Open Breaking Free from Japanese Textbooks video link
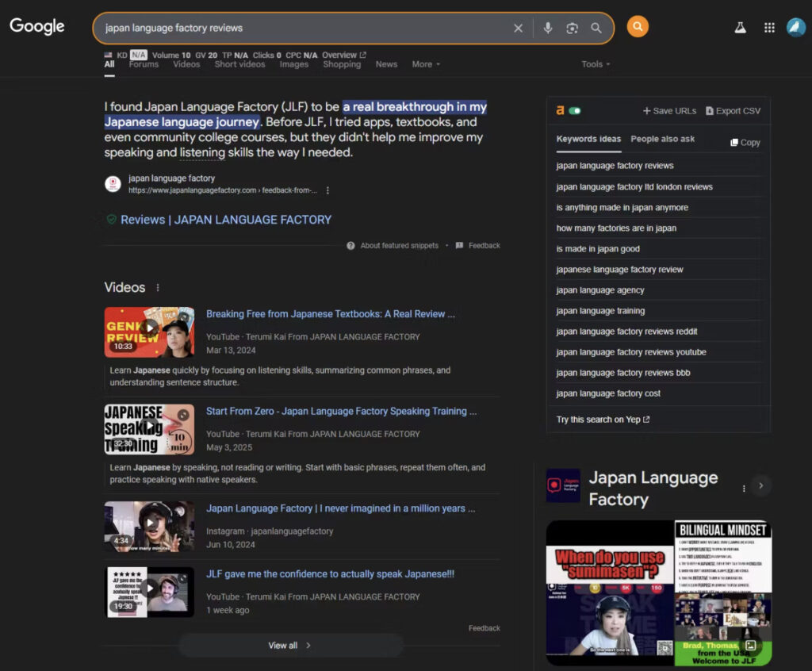The image size is (812, 671). click(331, 314)
